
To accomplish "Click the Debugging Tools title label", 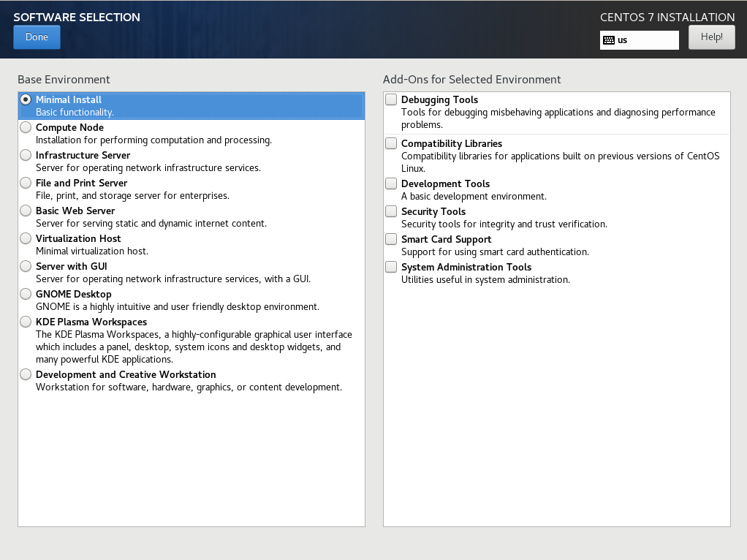I will (439, 99).
